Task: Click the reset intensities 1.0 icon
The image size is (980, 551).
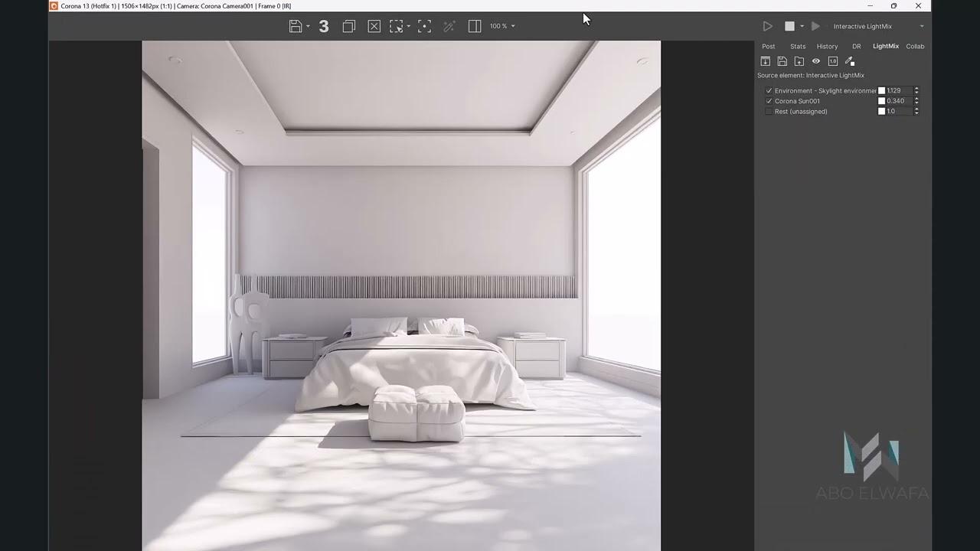Action: coord(832,61)
